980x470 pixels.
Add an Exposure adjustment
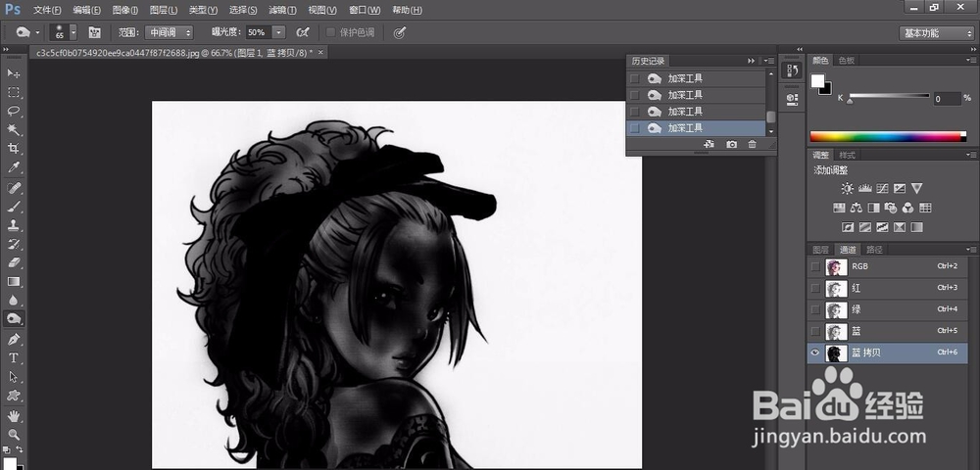coord(900,188)
